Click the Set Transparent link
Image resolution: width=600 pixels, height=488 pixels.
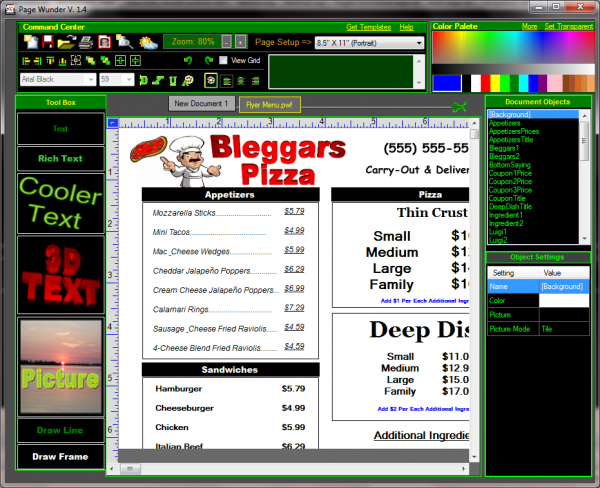pyautogui.click(x=569, y=26)
